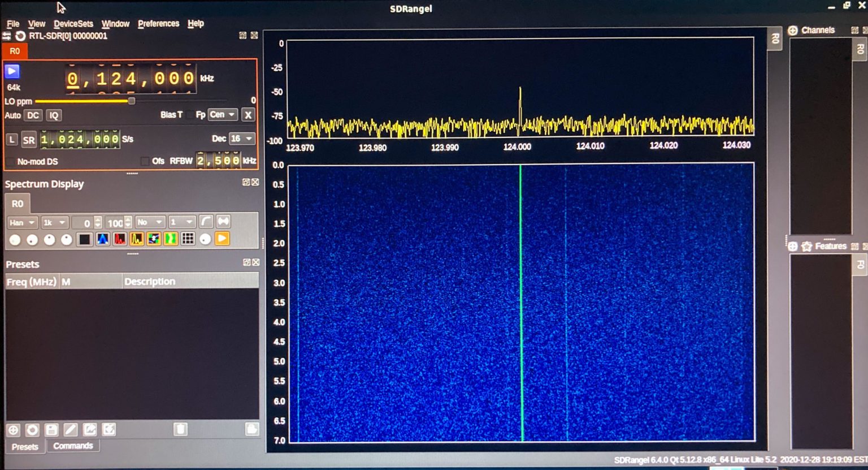Open the Han FFT window dropdown
This screenshot has height=470, width=868.
point(23,222)
